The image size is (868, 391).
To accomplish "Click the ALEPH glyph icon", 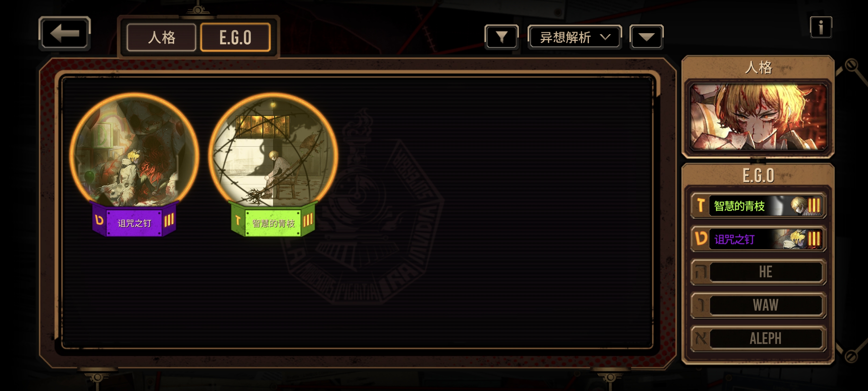I will 701,339.
